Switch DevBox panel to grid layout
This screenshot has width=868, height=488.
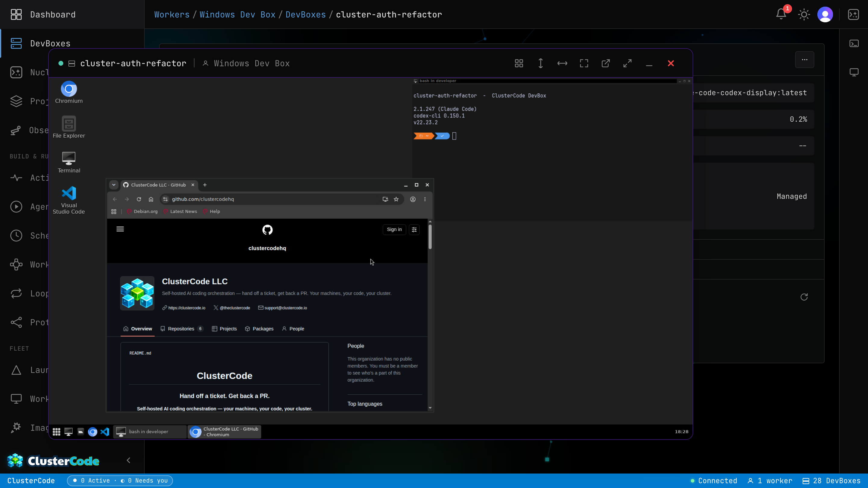click(519, 63)
